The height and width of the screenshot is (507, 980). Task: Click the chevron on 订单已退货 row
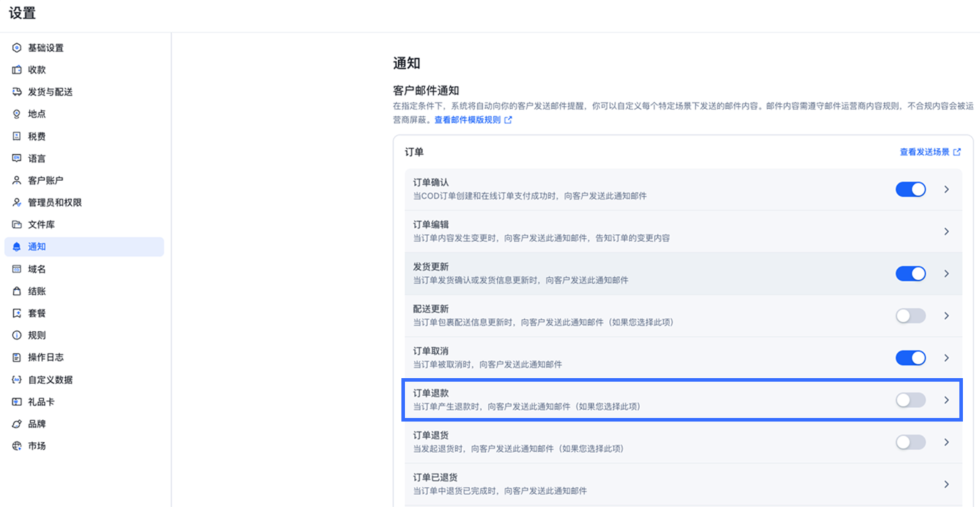pyautogui.click(x=946, y=484)
